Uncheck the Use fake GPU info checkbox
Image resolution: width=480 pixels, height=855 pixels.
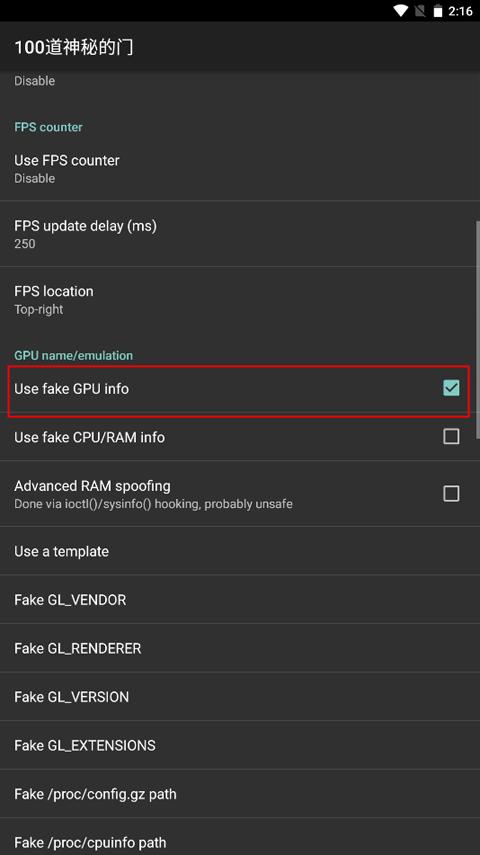(451, 388)
